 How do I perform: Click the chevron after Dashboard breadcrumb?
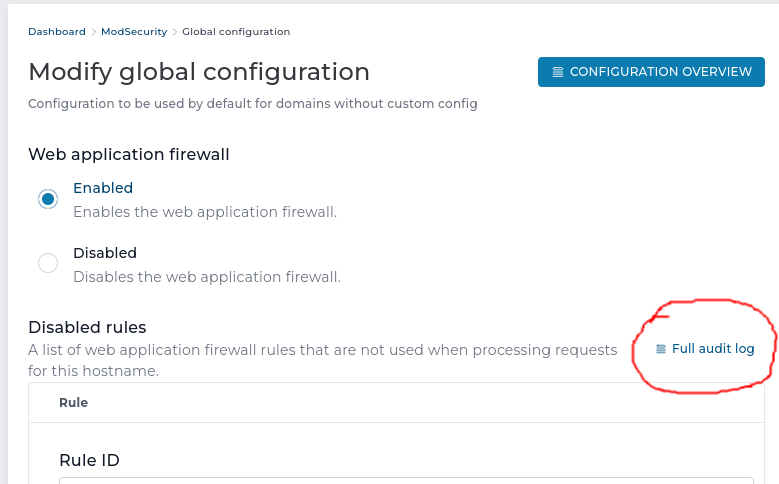click(94, 32)
